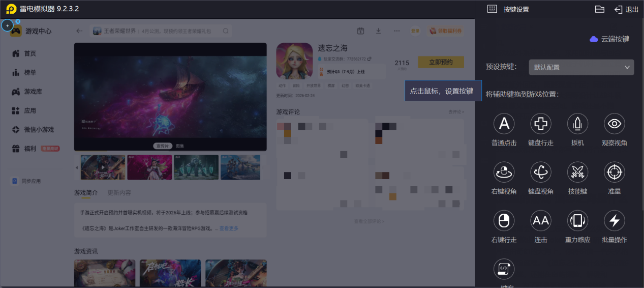Switch to the 游戏简介 tab
Screen dimensions: 644x288
point(86,193)
